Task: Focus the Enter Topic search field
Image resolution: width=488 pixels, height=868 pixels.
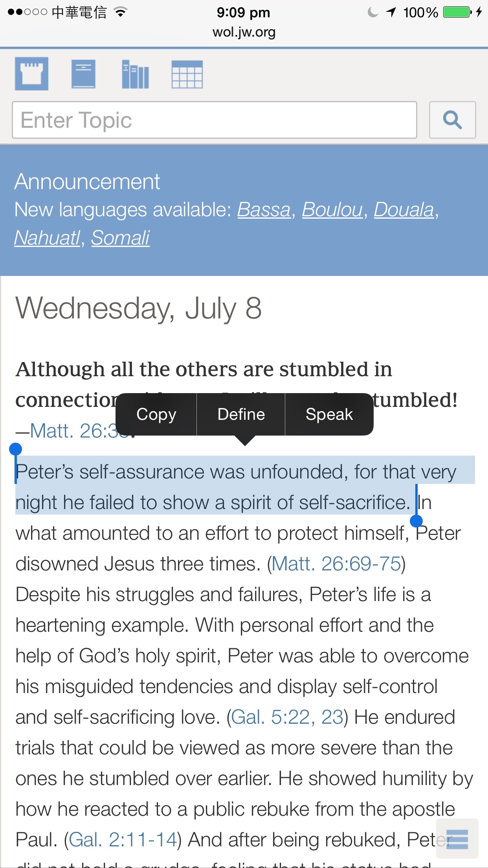Action: click(214, 120)
